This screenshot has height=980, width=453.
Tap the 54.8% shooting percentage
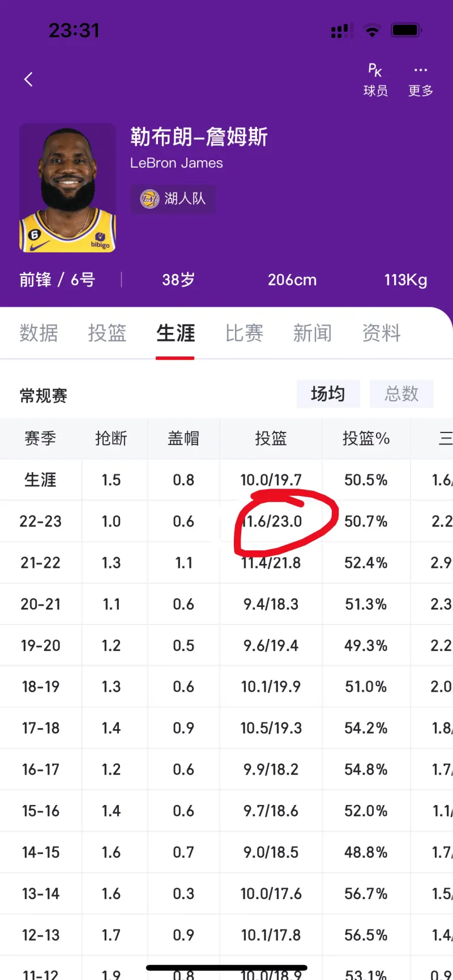tap(366, 769)
